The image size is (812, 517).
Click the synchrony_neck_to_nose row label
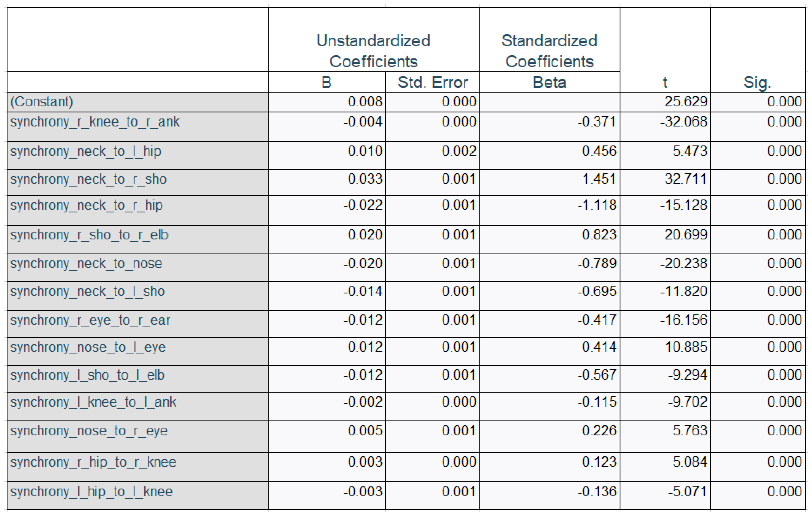click(x=86, y=264)
